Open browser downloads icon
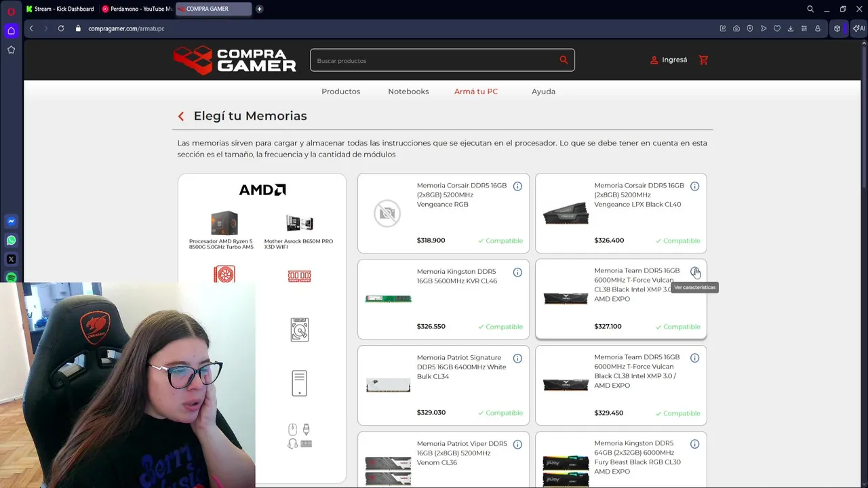868x488 pixels. [791, 28]
